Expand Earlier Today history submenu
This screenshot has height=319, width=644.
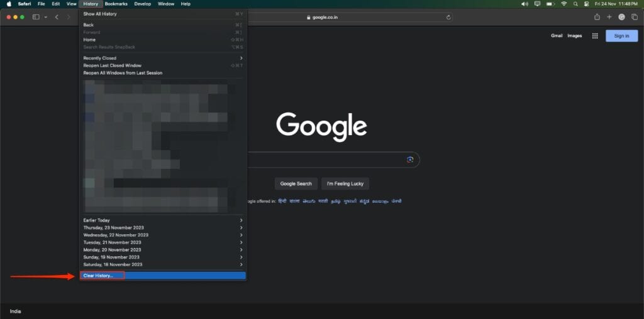pyautogui.click(x=163, y=220)
